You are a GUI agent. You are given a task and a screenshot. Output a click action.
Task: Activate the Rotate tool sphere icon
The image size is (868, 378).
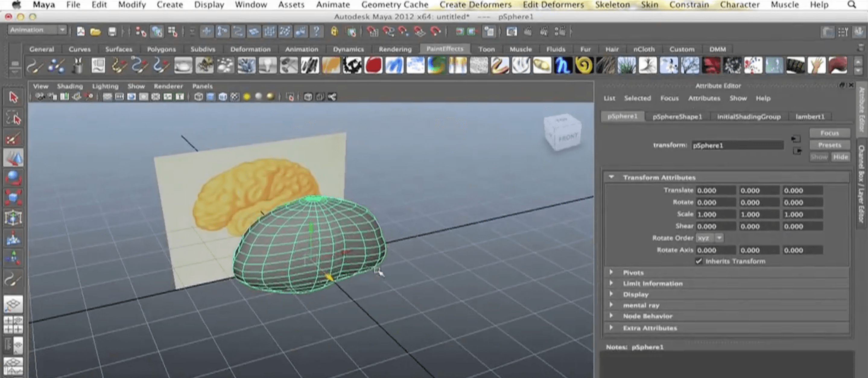(13, 178)
